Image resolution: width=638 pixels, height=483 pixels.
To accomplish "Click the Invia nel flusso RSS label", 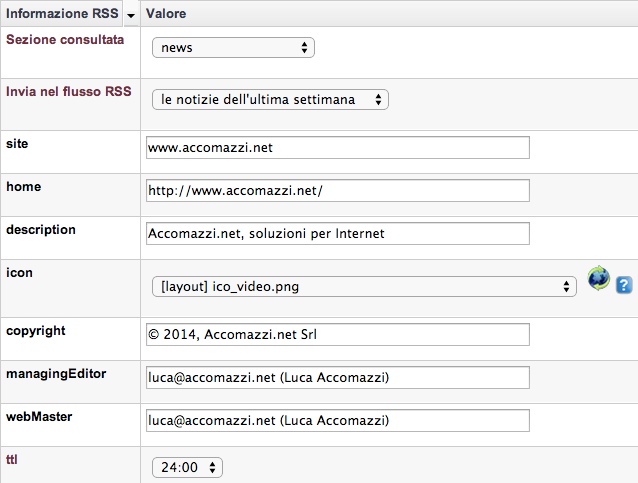I will (x=69, y=92).
